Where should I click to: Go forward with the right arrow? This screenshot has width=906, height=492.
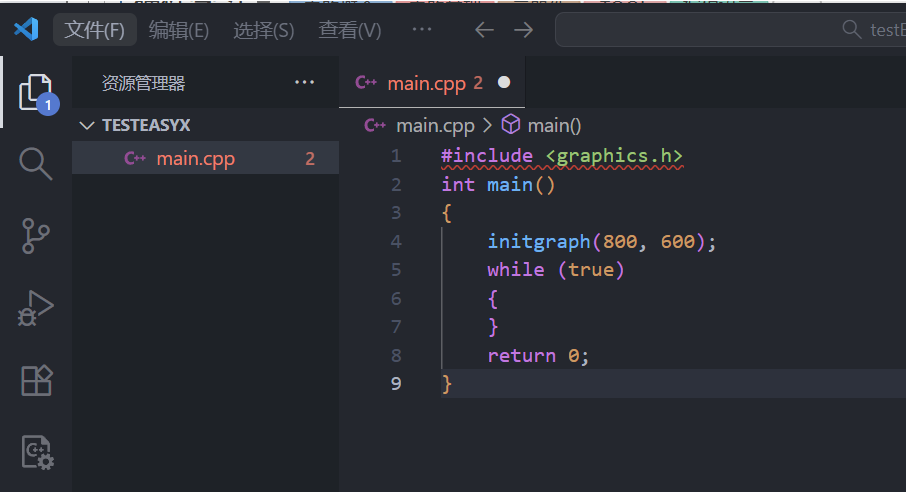[523, 29]
